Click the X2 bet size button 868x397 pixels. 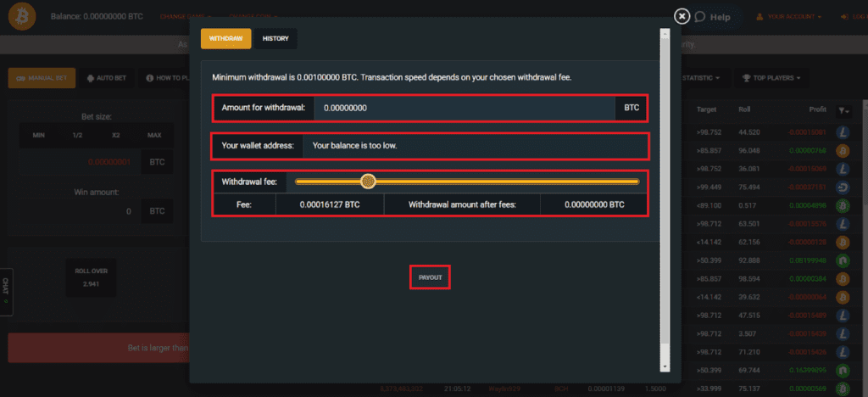click(x=115, y=135)
